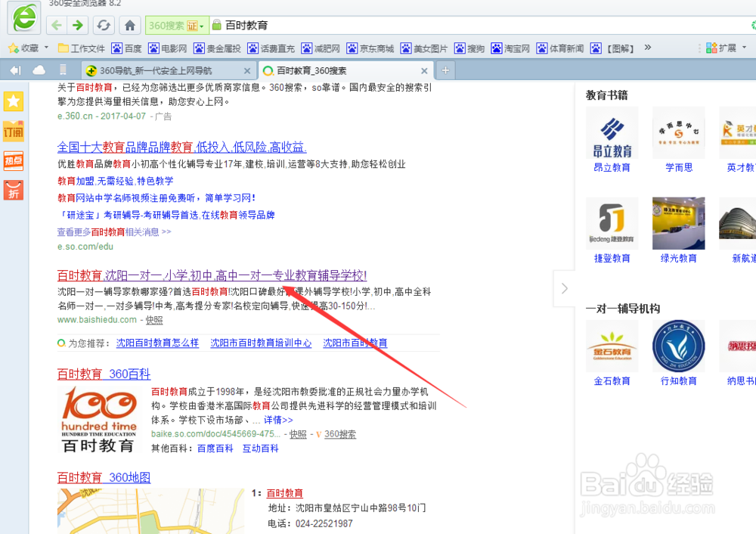Viewport: 756px width, 534px height.
Task: Click the browser back arrow button
Action: pos(57,25)
